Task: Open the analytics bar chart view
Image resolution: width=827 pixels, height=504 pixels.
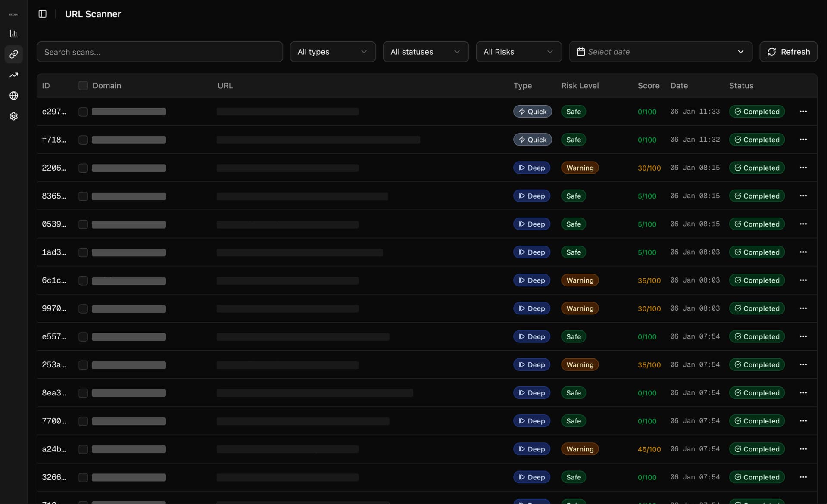Action: tap(14, 34)
